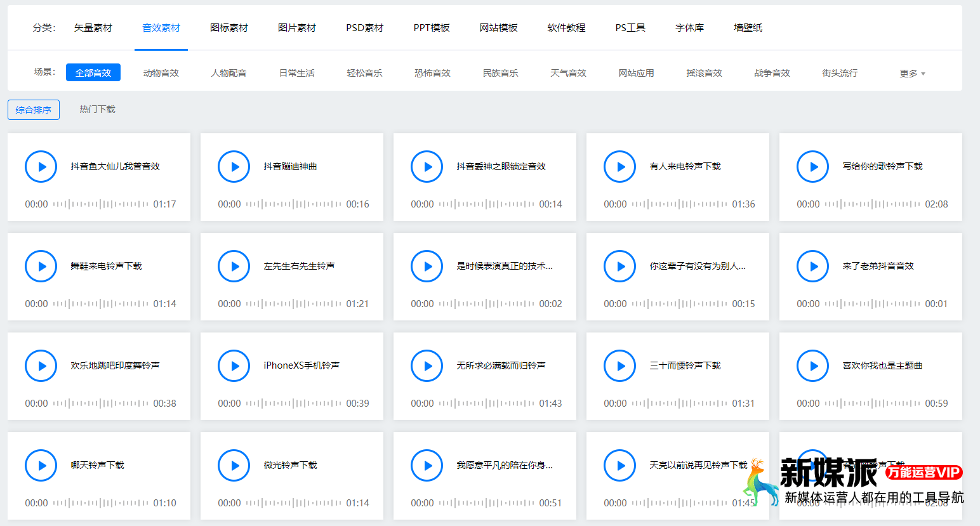Play the 有人来电铃声下载 ringtone
This screenshot has width=980, height=526.
pyautogui.click(x=619, y=166)
